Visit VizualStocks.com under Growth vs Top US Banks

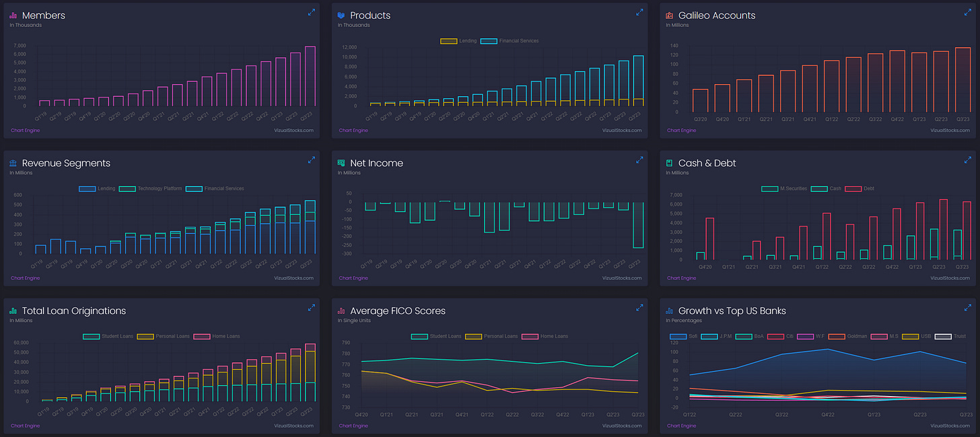950,426
